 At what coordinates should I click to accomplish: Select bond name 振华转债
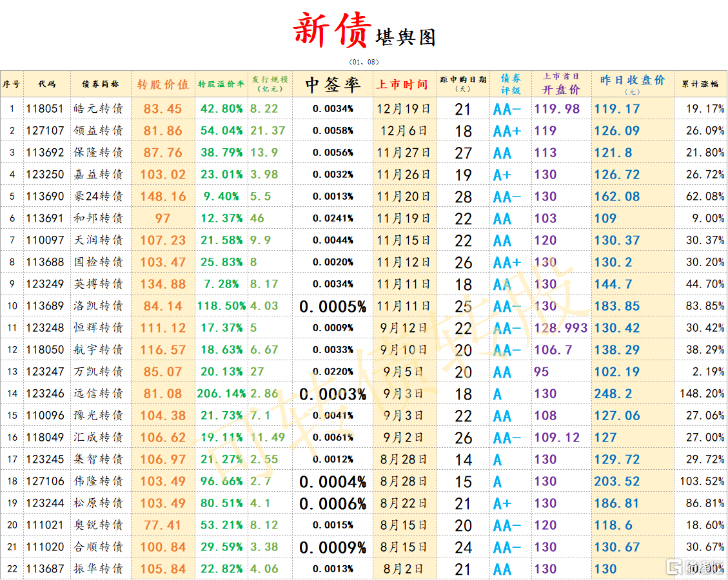click(99, 569)
